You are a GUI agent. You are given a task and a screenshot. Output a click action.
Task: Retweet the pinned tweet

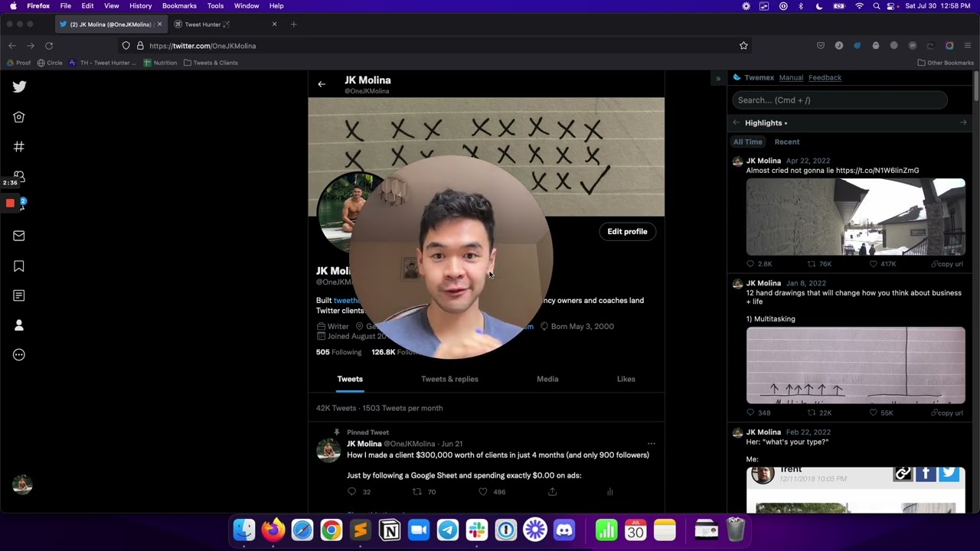(x=417, y=492)
